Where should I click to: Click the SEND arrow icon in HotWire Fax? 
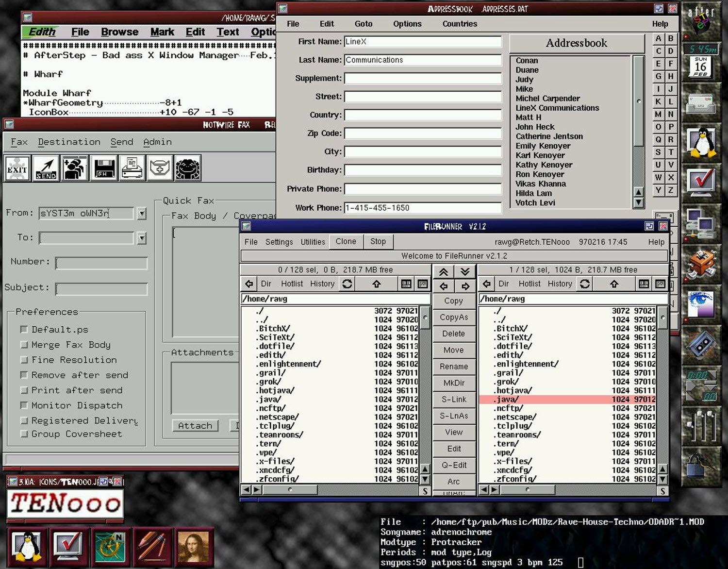[x=46, y=168]
